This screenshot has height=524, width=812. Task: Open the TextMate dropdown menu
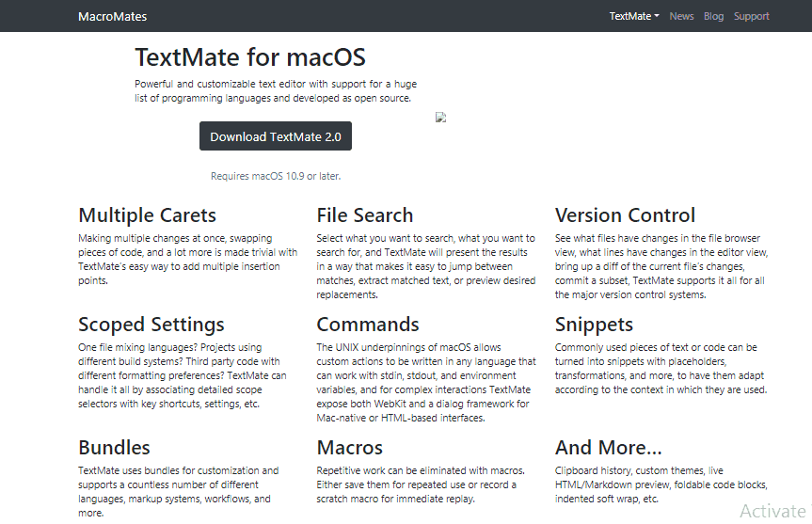tap(634, 16)
